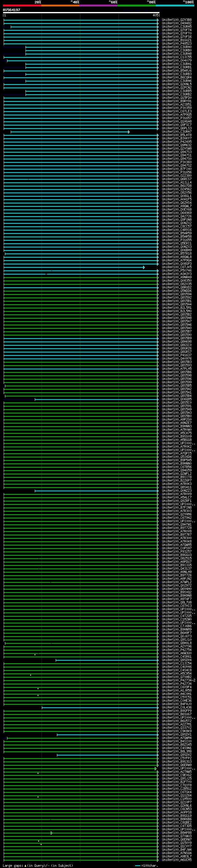
Task: Select hit label UniRef100_B9RY91
Action: 177,101
